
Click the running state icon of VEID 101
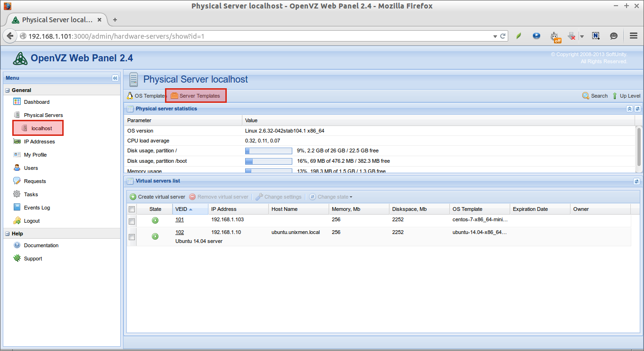(155, 220)
